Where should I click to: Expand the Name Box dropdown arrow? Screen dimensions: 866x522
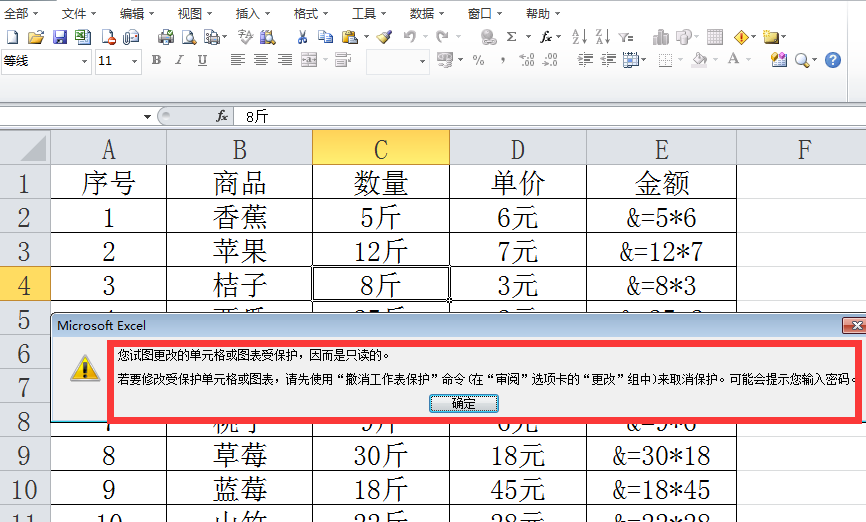[x=147, y=117]
